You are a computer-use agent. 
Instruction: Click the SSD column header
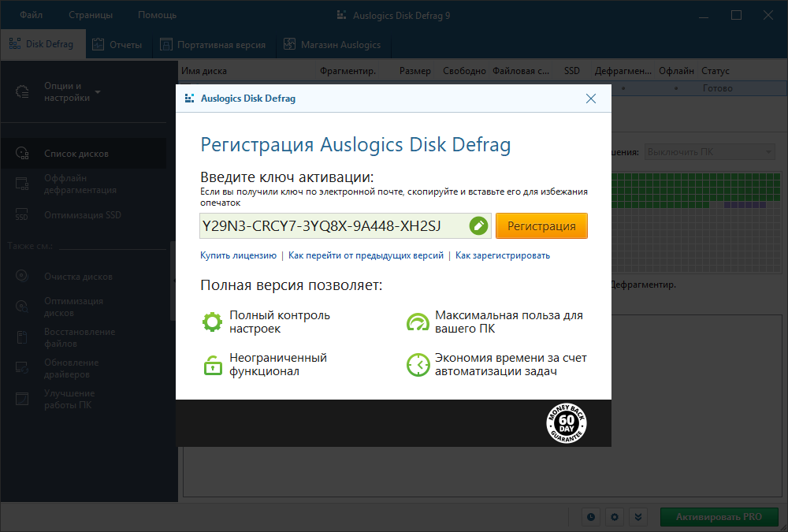tap(572, 71)
